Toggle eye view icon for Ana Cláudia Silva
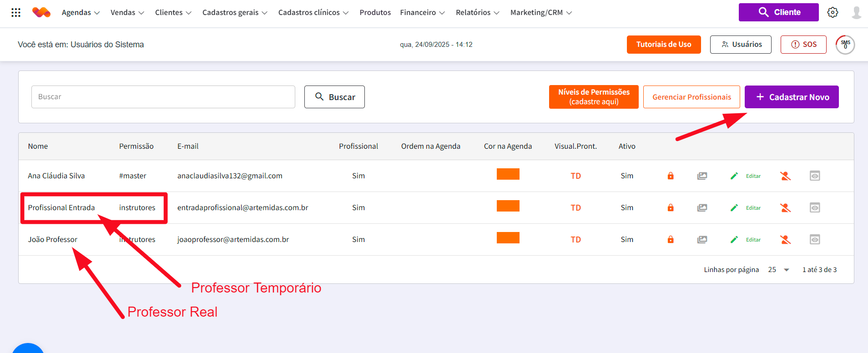The height and width of the screenshot is (353, 868). (x=814, y=176)
